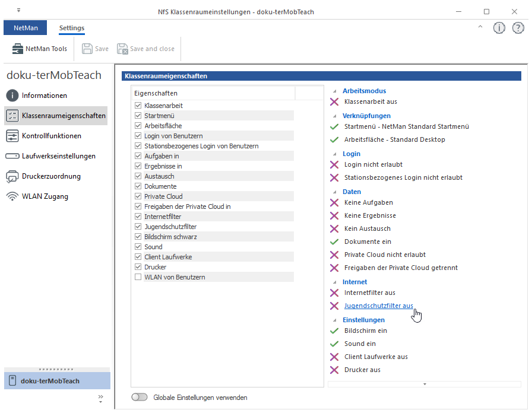This screenshot has width=532, height=413.
Task: Click the Klassenraumeigenschaften checklist icon
Action: click(12, 116)
